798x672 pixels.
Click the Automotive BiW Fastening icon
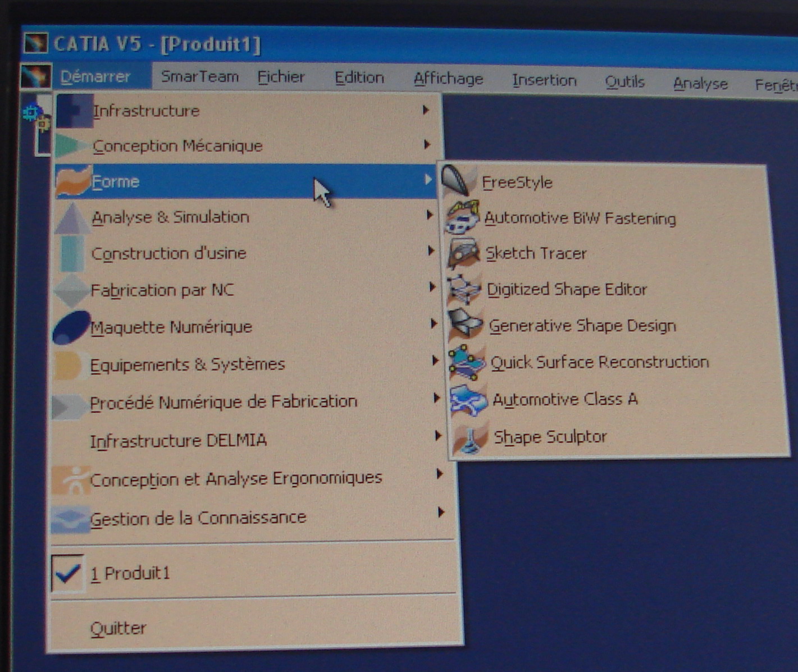click(x=463, y=217)
